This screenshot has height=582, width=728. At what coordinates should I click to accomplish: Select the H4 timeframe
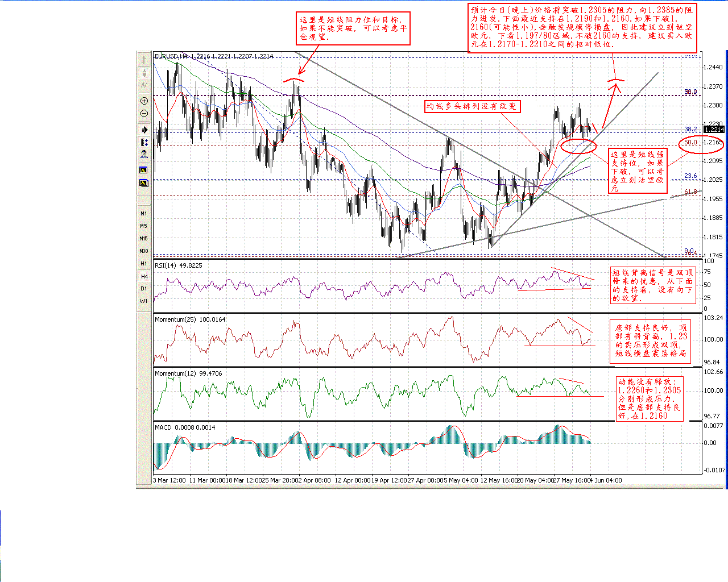[x=144, y=276]
